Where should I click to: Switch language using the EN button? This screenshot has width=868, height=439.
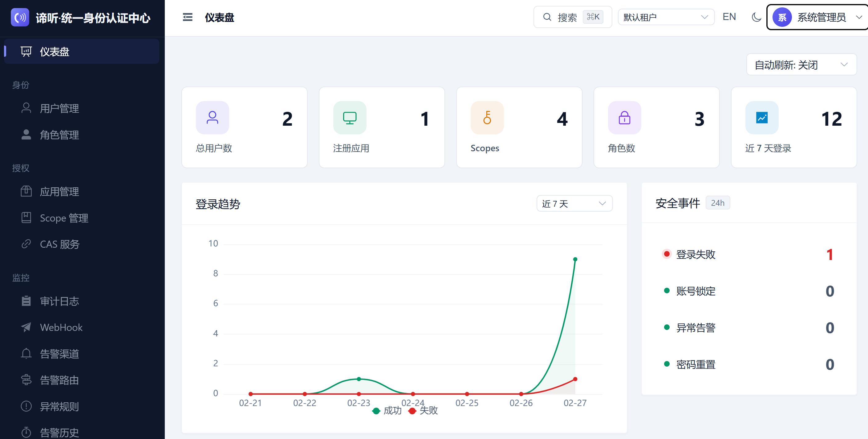coord(729,17)
